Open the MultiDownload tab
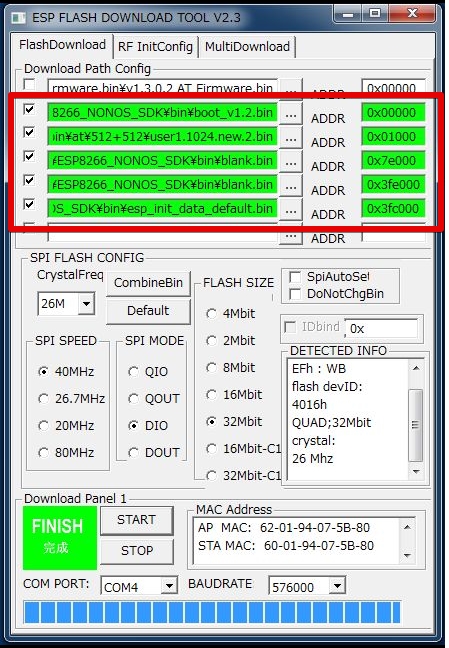449x648 pixels. 247,47
